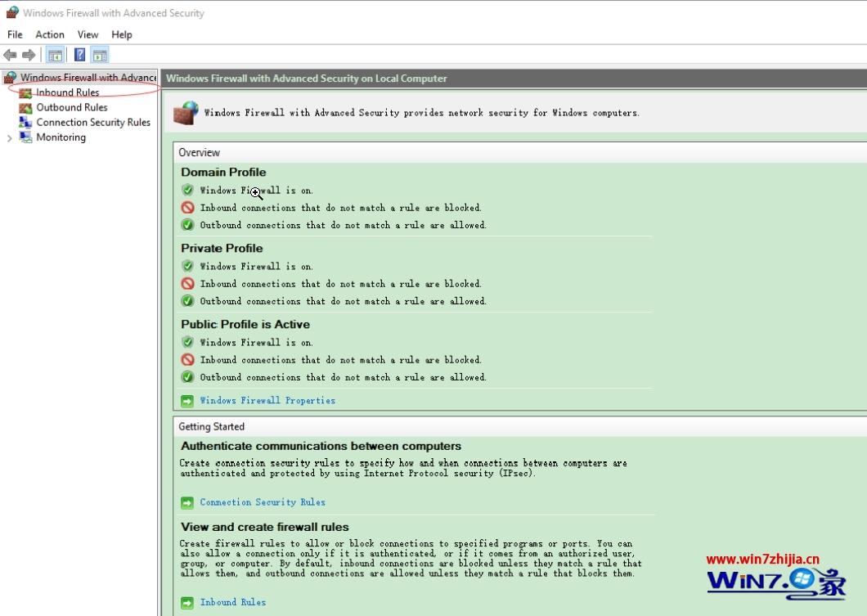867x616 pixels.
Task: Click the Public Profile is Active heading
Action: 245,324
